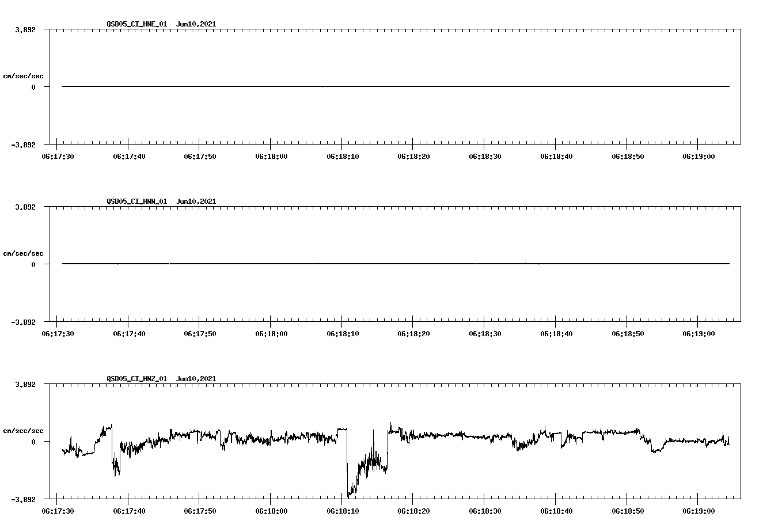
Task: Select the 3.892 upper limit on HNN plot
Action: point(25,207)
